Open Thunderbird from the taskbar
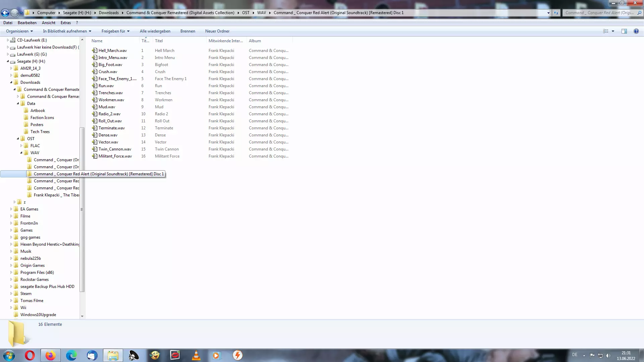 [x=92, y=355]
